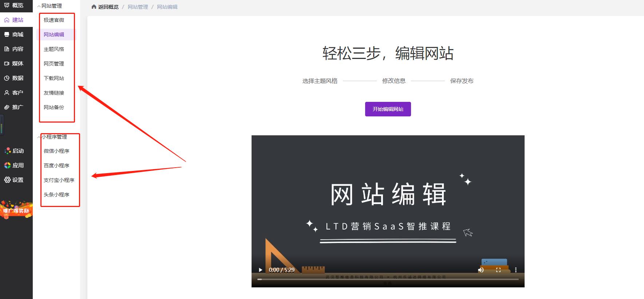Play the 网站编辑 tutorial video
Viewport: 644px width, 299px height.
pos(260,270)
